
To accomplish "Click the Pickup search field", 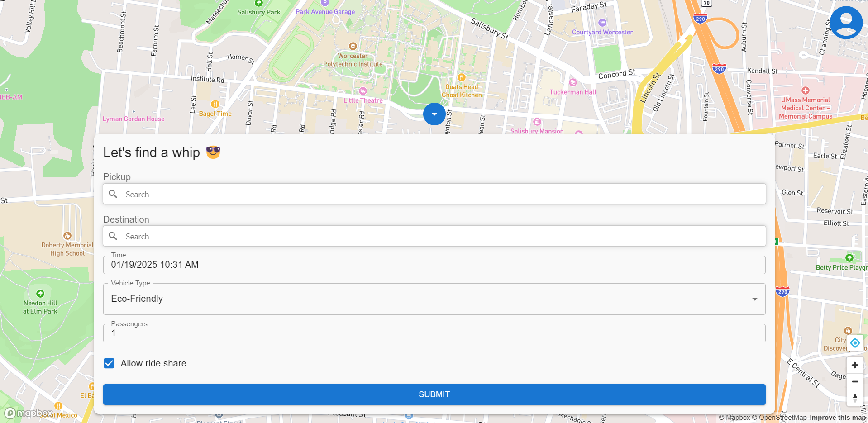I will click(434, 194).
